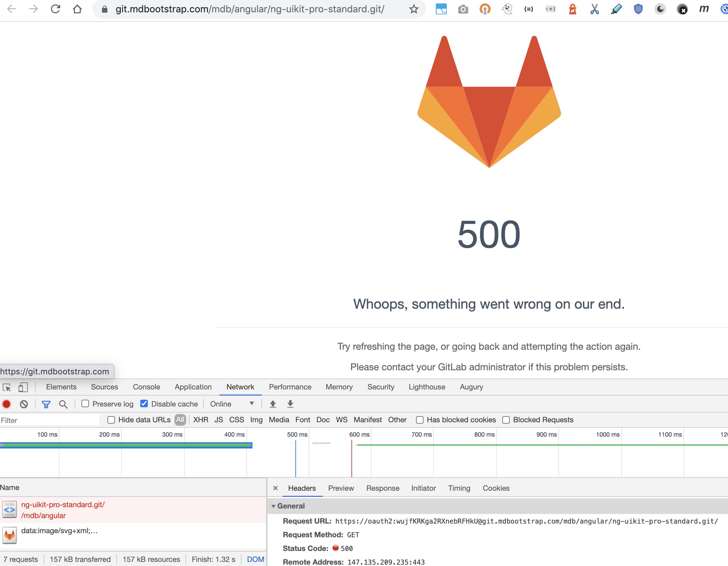Open the camera screenshot extension
Viewport: 728px width, 566px height.
click(463, 9)
